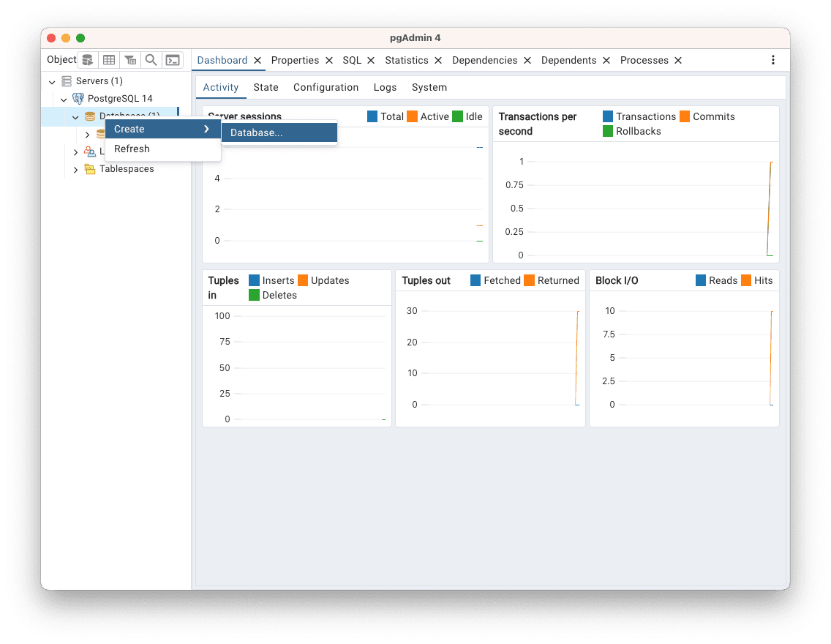
Task: Click the green Idle legend swatch
Action: coord(457,116)
